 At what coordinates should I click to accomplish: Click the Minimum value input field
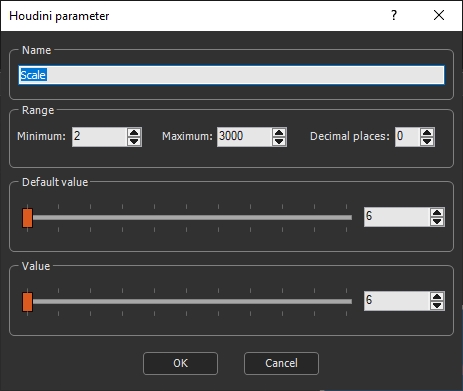pyautogui.click(x=99, y=137)
